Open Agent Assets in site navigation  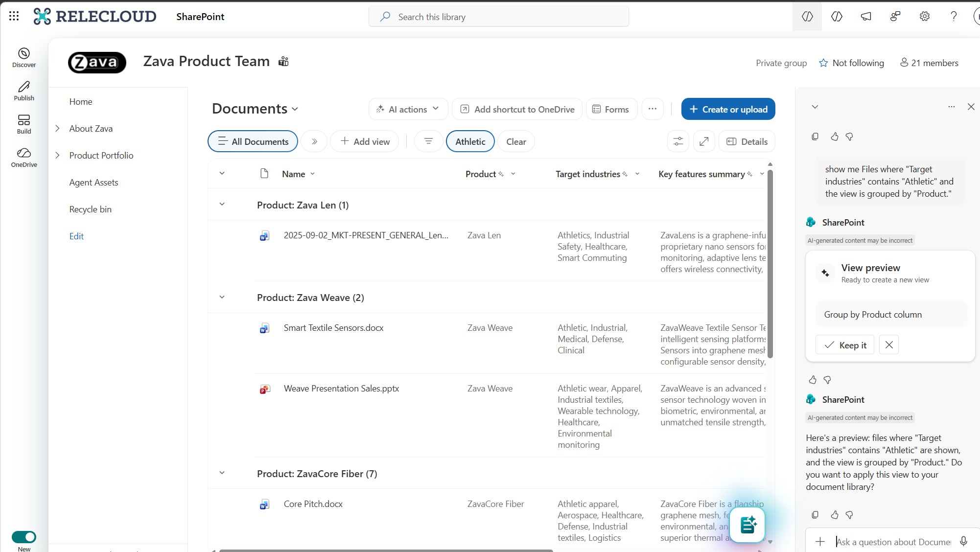pyautogui.click(x=93, y=182)
